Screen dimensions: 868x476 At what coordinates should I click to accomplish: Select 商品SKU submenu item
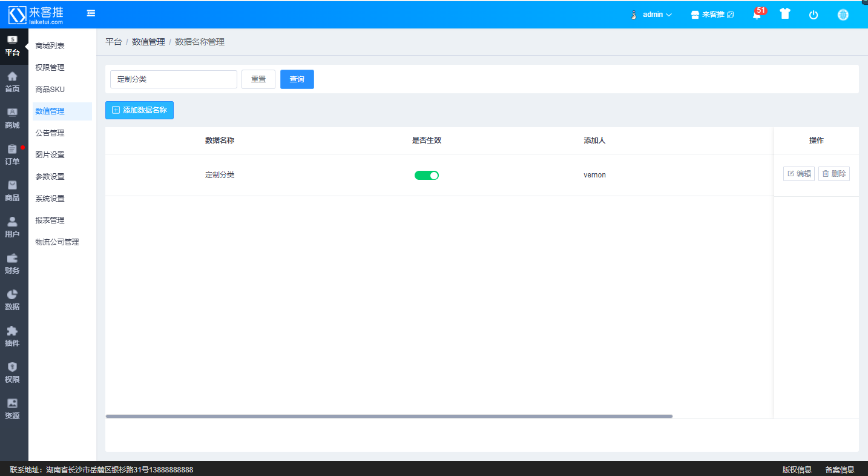click(62, 90)
